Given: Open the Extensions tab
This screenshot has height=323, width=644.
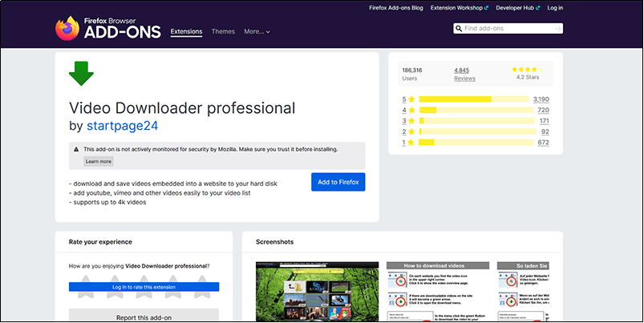Looking at the screenshot, I should (187, 31).
